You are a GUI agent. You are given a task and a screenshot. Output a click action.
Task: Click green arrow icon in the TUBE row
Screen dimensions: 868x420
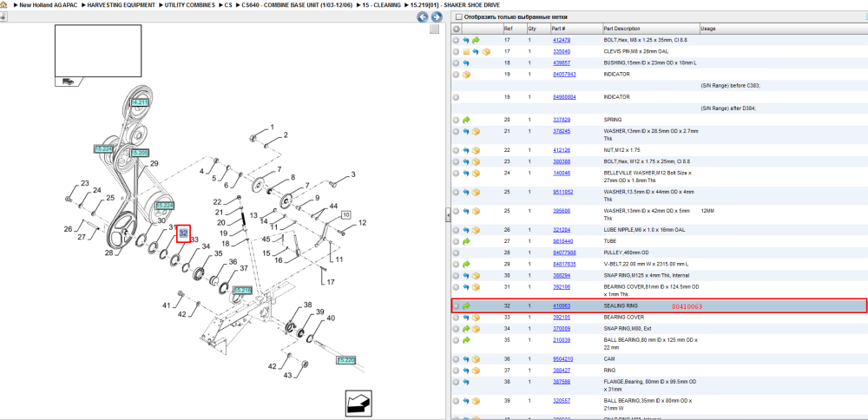point(466,241)
